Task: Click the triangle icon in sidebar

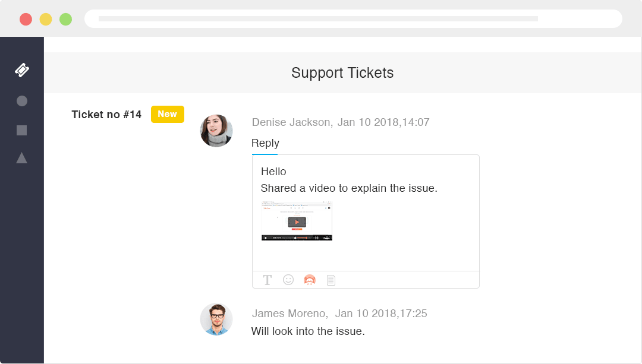Action: point(22,158)
